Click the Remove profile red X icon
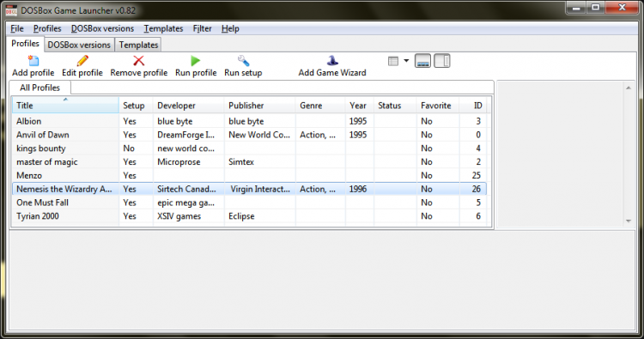644x339 pixels. click(139, 61)
